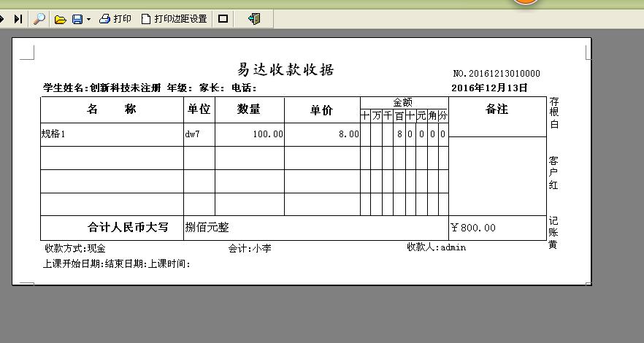Viewport: 644px width, 343px height.
Task: Click the 数量 column header
Action: click(249, 109)
